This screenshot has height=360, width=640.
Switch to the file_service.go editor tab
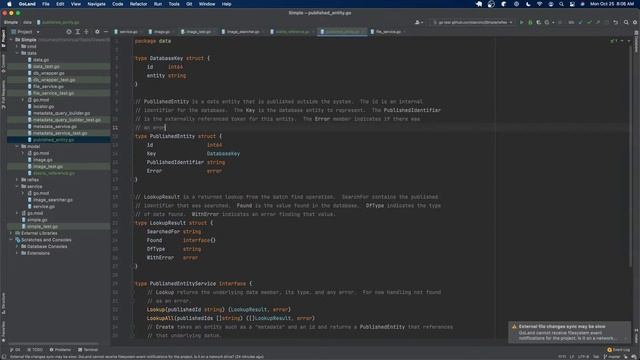388,32
